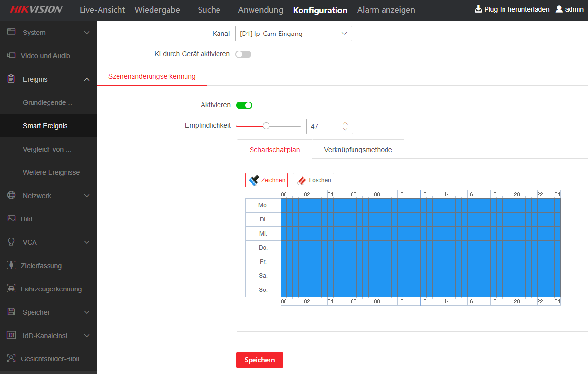Click the VCA lightbulb icon
Screen dimensions: 588x374
(x=11, y=242)
